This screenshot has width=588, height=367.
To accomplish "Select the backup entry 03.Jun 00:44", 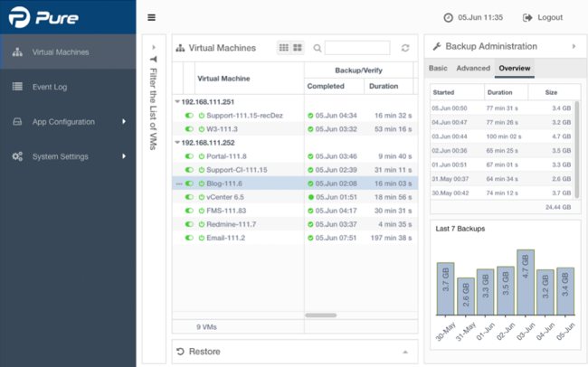I will coord(502,136).
